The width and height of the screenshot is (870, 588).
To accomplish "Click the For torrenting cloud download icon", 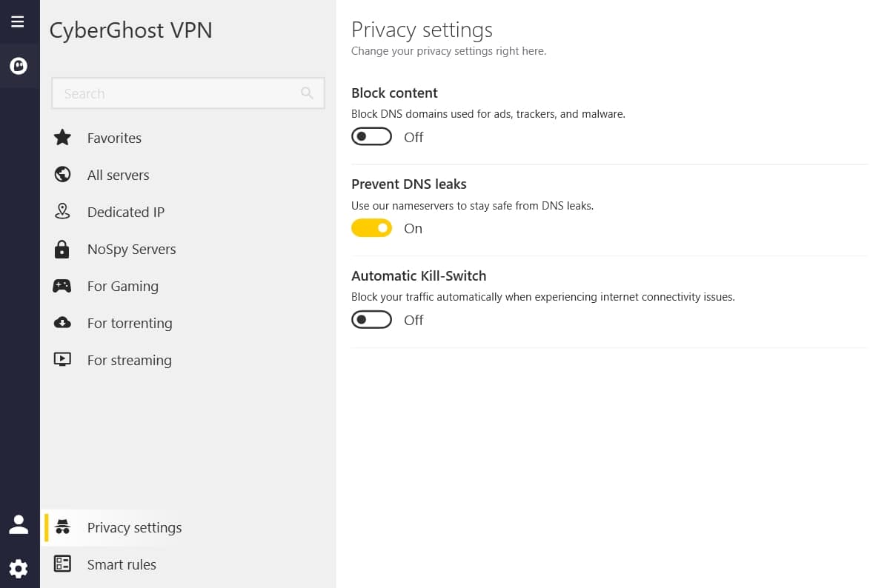I will tap(62, 322).
